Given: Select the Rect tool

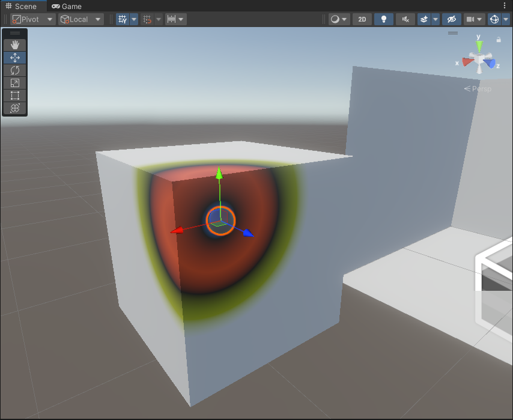Looking at the screenshot, I should click(x=15, y=96).
